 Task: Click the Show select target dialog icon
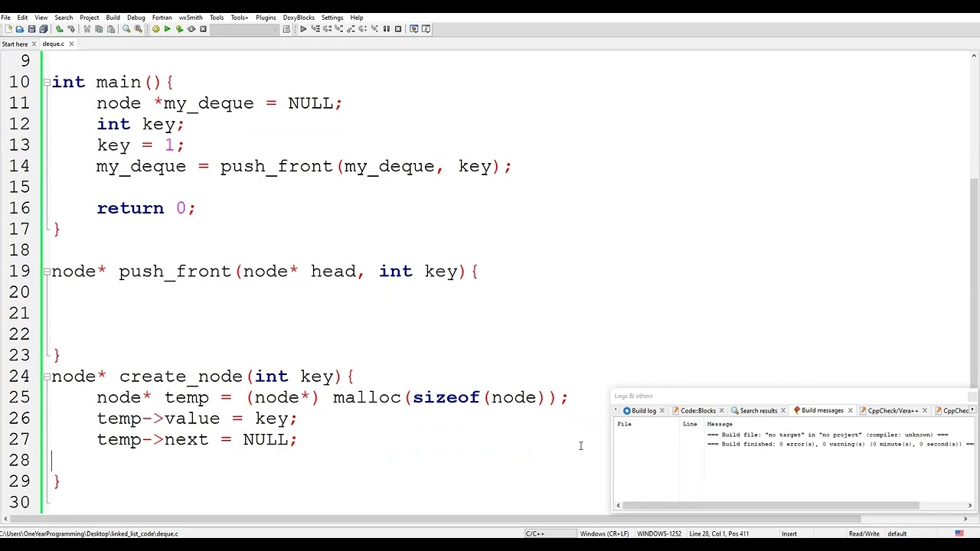(286, 29)
